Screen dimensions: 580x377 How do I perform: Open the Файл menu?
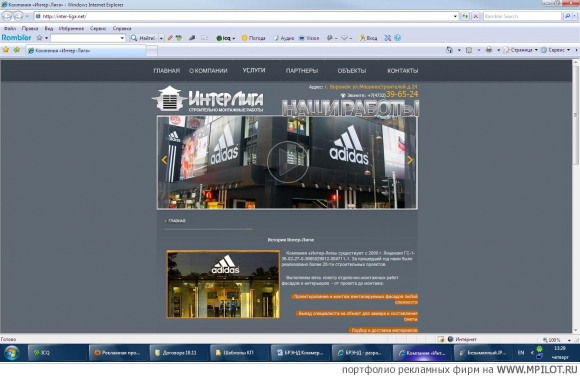click(10, 28)
